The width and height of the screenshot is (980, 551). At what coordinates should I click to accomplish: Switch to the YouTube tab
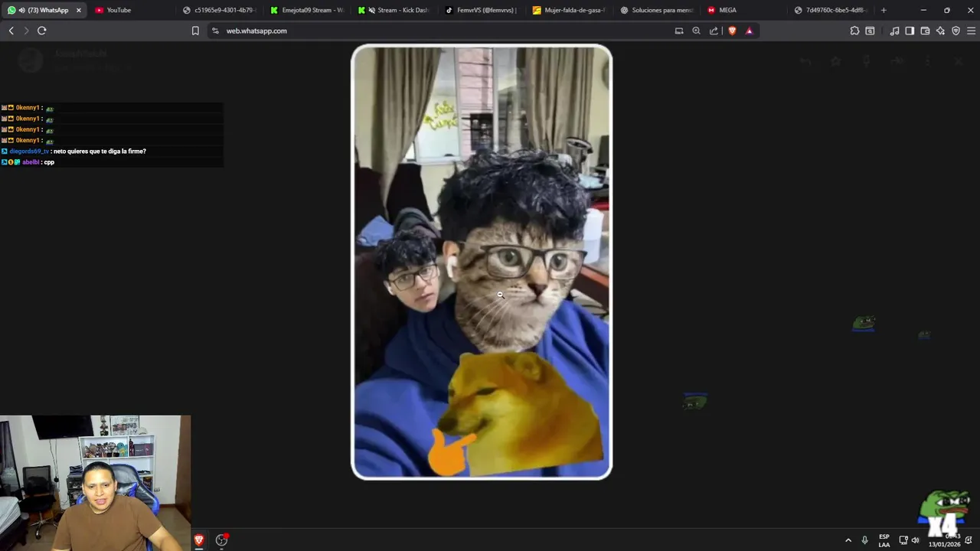[x=131, y=10]
